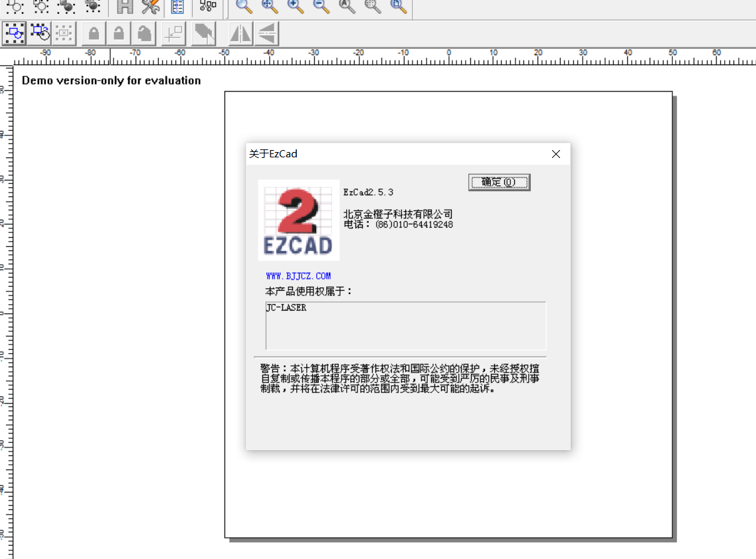Select the pan magnifier with arrows icon
756x559 pixels.
[x=270, y=6]
